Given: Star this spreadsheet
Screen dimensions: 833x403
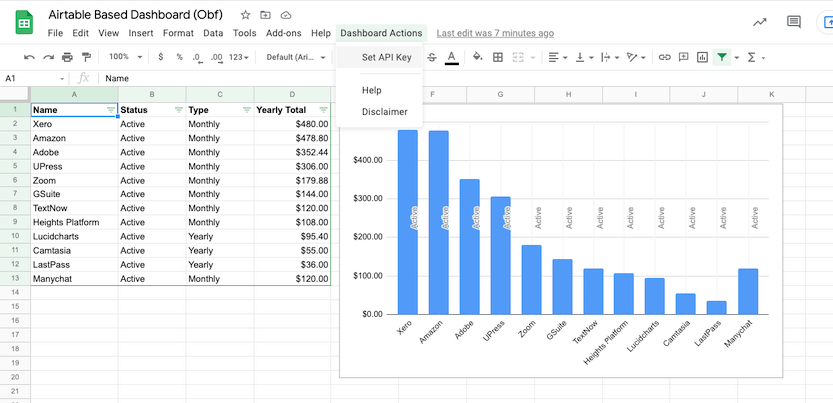Looking at the screenshot, I should 245,15.
